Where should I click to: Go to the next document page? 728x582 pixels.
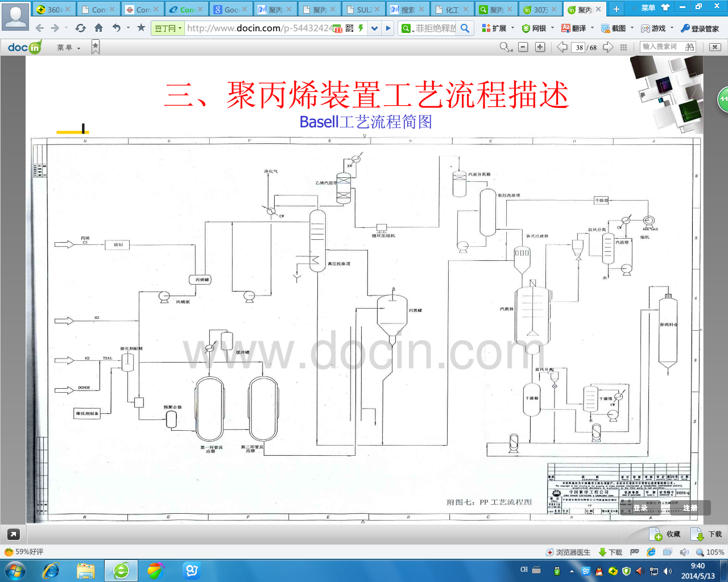click(608, 47)
